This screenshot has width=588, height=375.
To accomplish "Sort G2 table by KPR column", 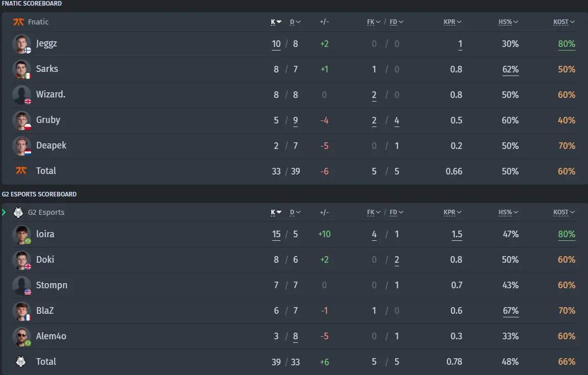I will (452, 212).
